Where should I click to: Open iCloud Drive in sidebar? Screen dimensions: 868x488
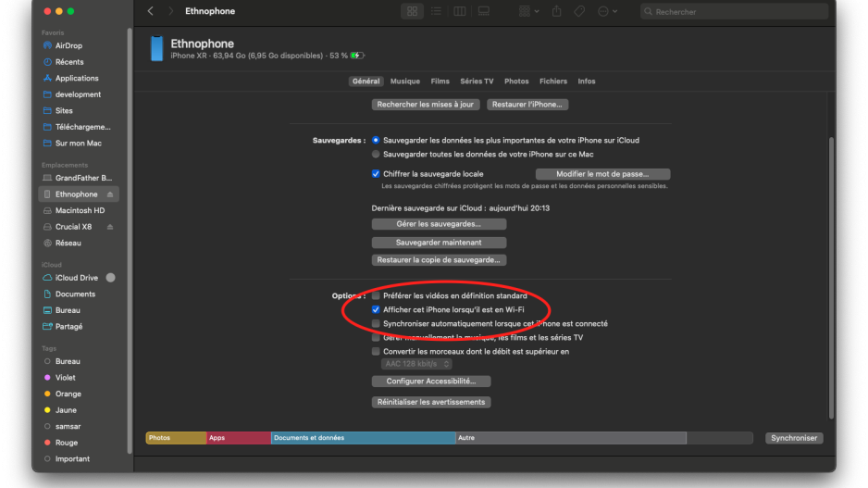coord(76,278)
